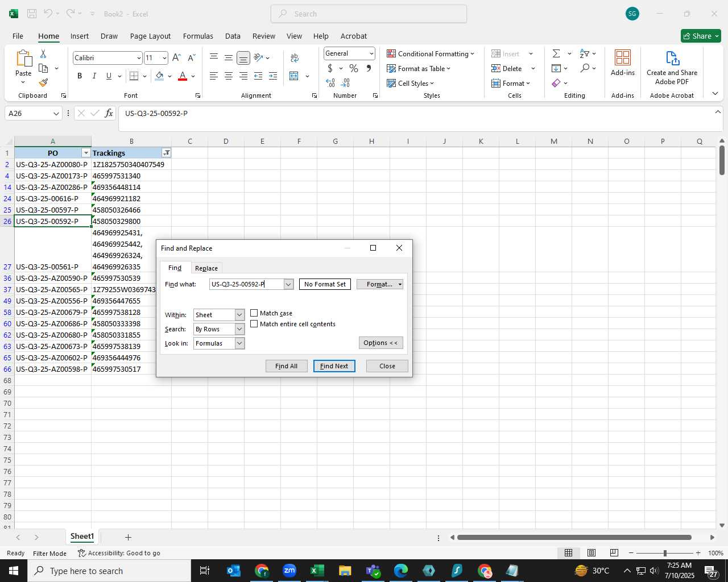Toggle Top Align vertical alignment
Viewport: 728px width, 582px height.
click(x=213, y=57)
